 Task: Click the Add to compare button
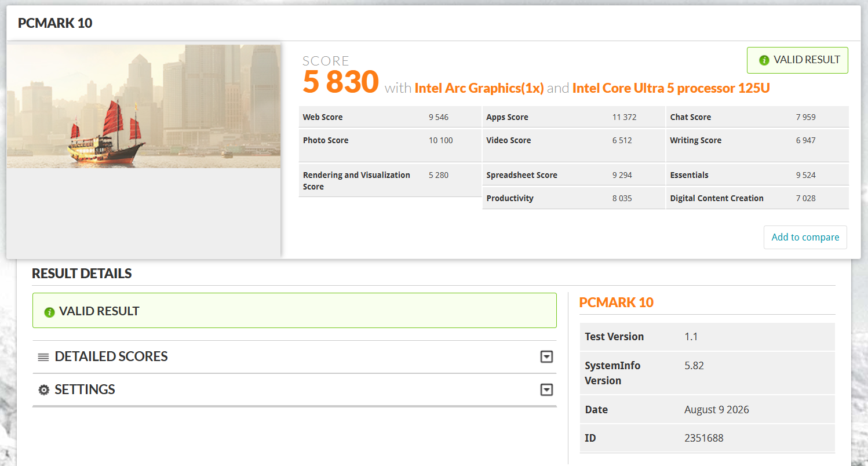805,237
